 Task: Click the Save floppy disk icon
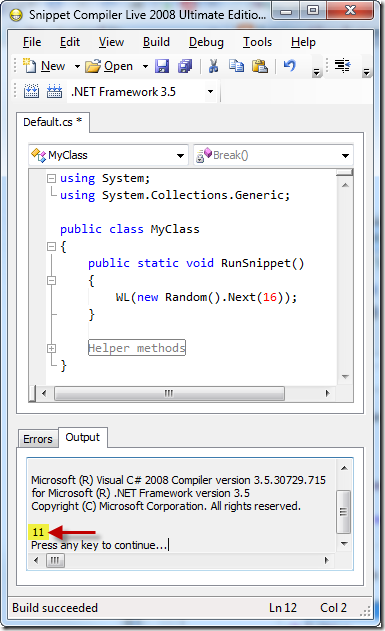(162, 66)
